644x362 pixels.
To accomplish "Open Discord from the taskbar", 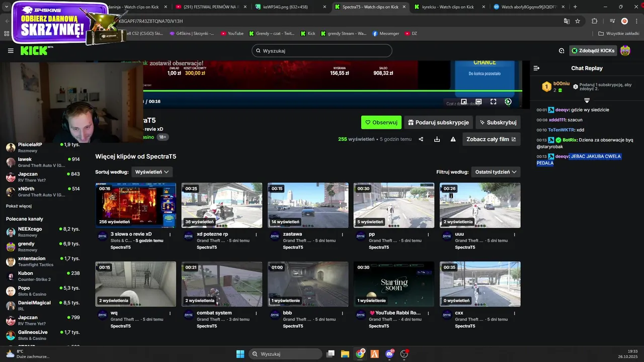I will pyautogui.click(x=389, y=354).
